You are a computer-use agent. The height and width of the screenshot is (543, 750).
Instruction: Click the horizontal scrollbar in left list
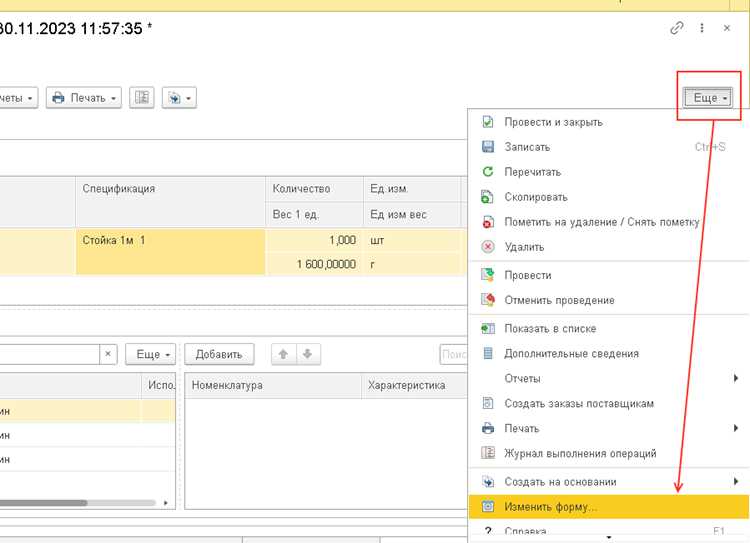77,503
